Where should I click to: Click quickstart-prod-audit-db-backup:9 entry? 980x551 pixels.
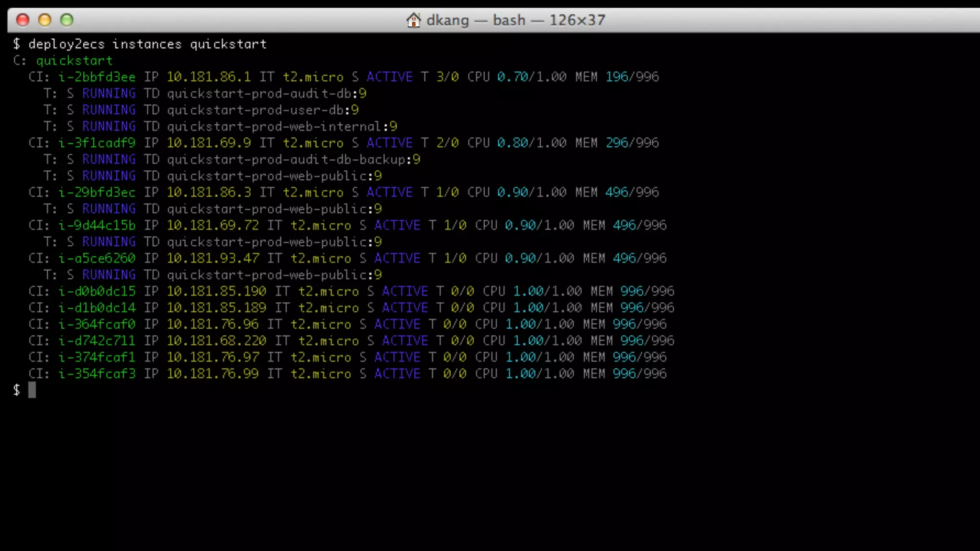coord(293,159)
